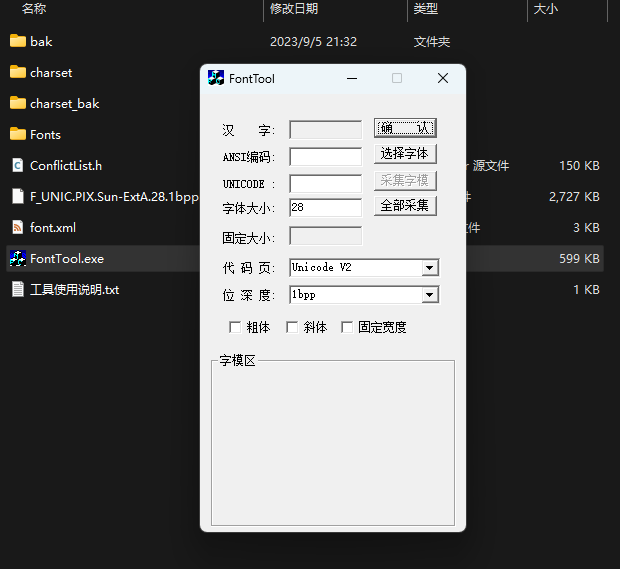The image size is (620, 569).
Task: Select the bak folder name
Action: click(41, 42)
